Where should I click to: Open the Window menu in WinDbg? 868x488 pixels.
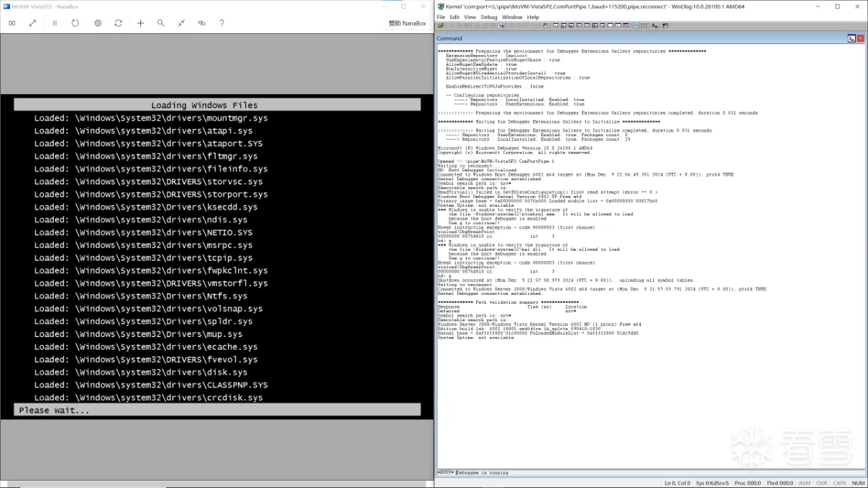(512, 17)
